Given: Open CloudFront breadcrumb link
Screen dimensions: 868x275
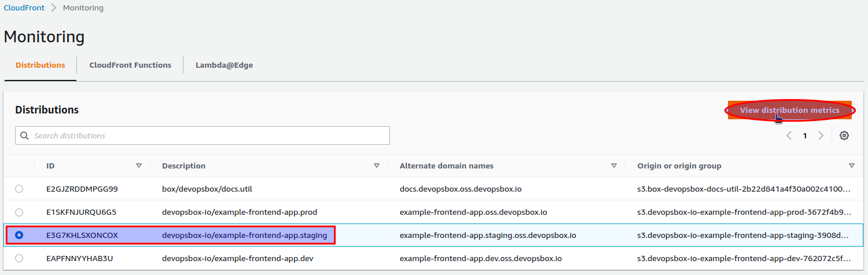Looking at the screenshot, I should (24, 8).
